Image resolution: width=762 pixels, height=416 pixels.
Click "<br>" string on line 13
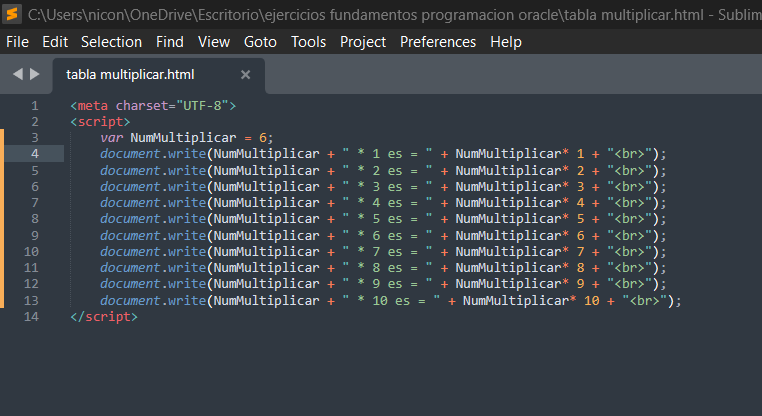[x=644, y=301]
